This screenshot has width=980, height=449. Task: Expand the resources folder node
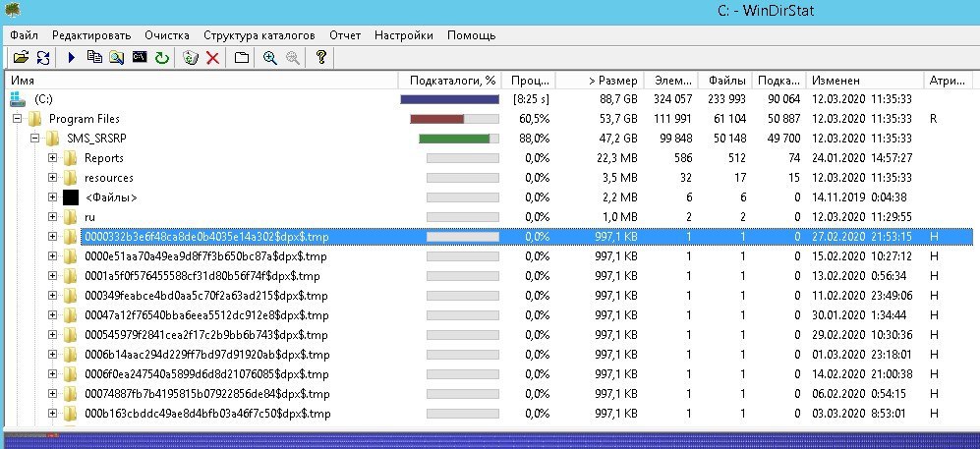(x=52, y=178)
